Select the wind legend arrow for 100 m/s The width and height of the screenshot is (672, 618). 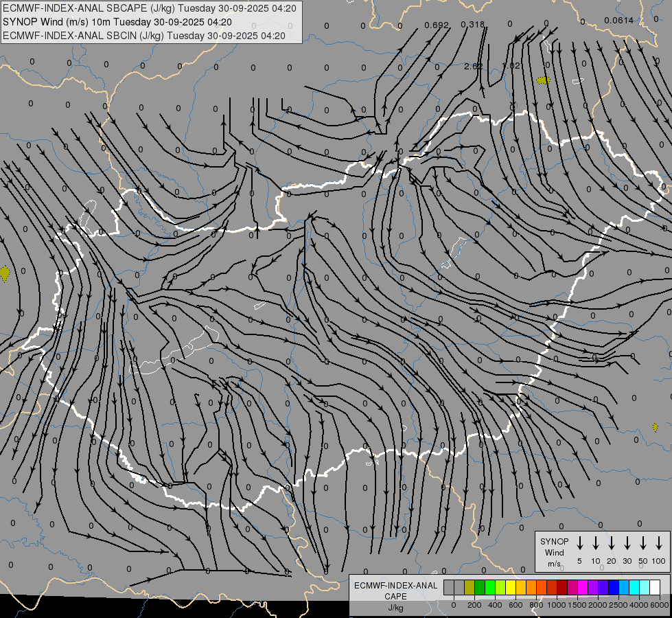(x=659, y=543)
